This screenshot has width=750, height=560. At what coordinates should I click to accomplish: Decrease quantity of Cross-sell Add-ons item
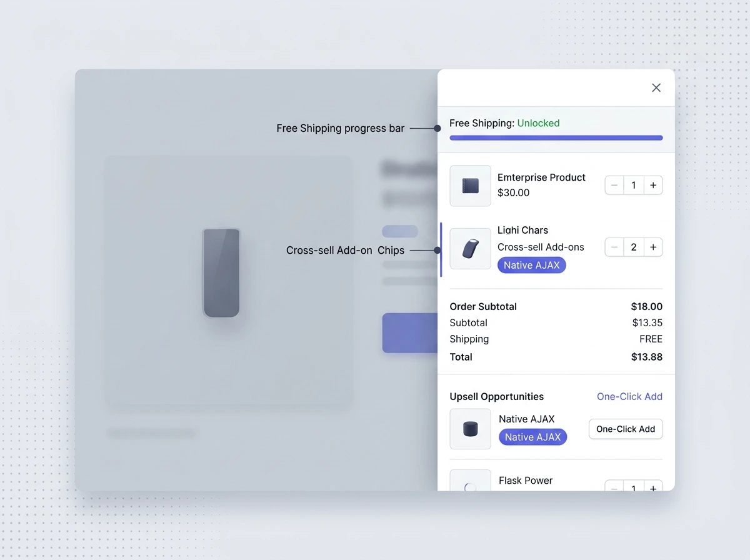614,247
